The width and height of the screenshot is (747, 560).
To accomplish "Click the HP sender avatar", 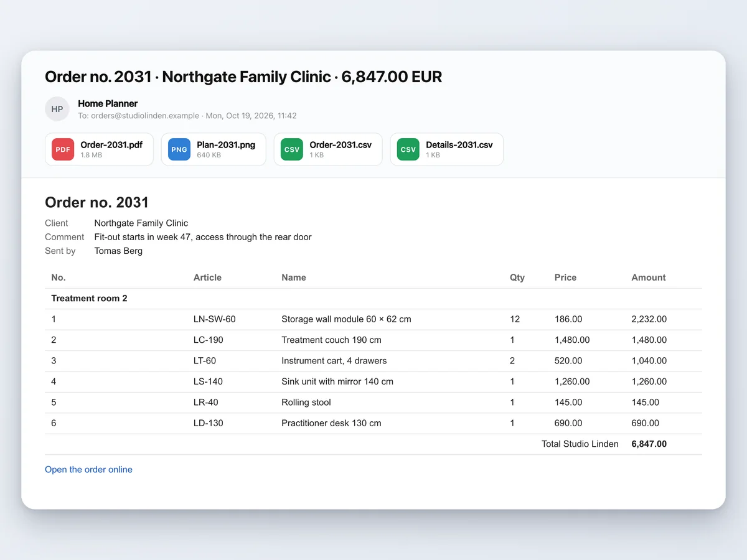I will [57, 109].
